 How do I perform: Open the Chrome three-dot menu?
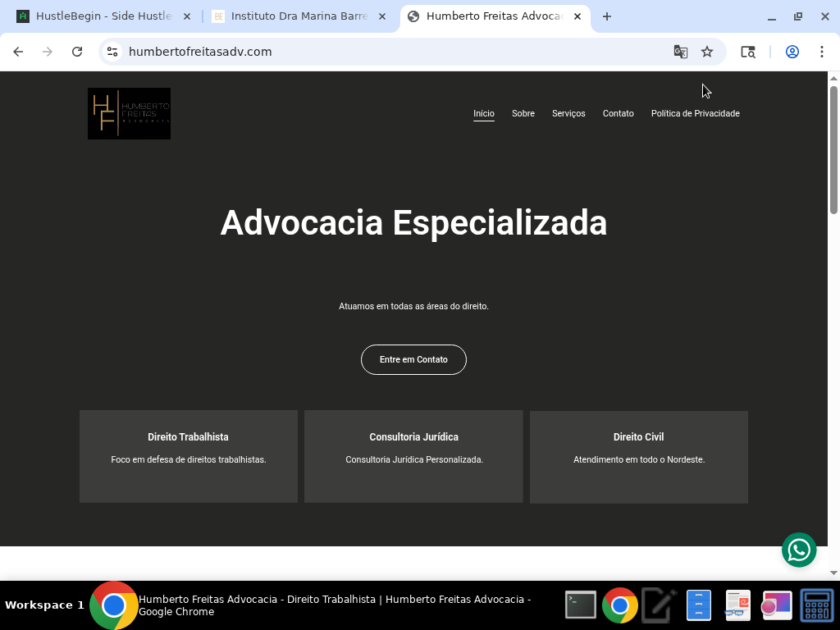click(x=823, y=52)
